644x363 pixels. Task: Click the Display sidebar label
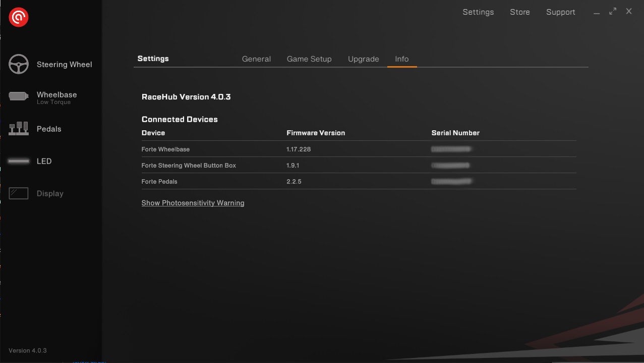(x=50, y=193)
